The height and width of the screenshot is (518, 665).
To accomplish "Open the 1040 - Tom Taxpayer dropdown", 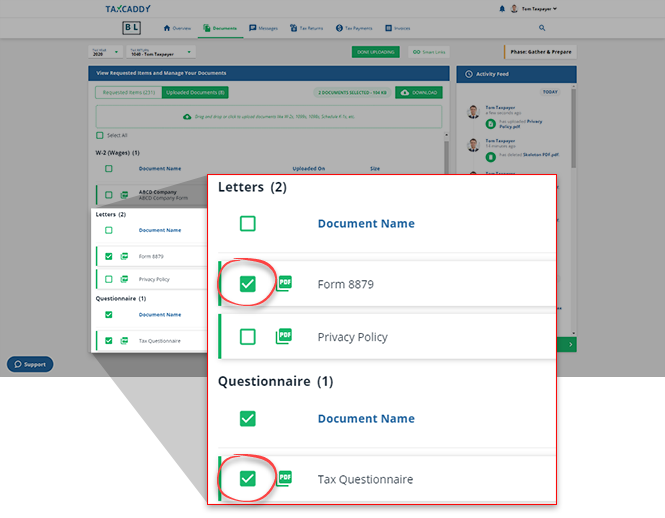I will pos(161,52).
